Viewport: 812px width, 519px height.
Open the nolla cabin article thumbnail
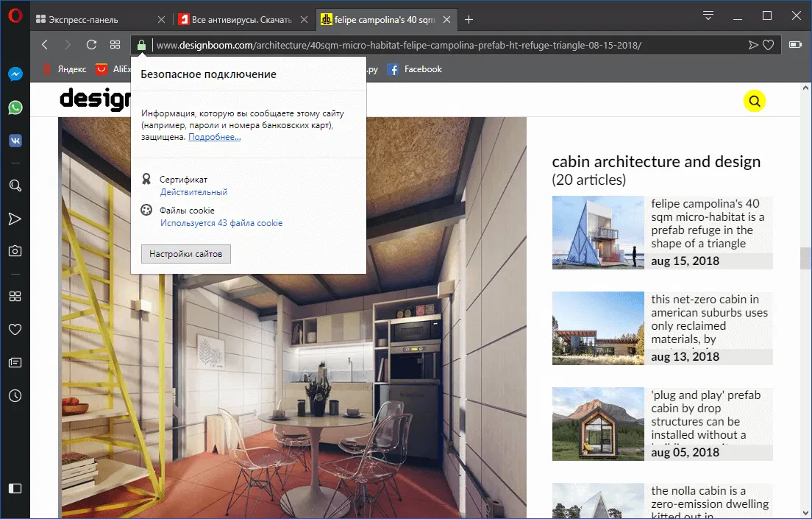[x=598, y=501]
